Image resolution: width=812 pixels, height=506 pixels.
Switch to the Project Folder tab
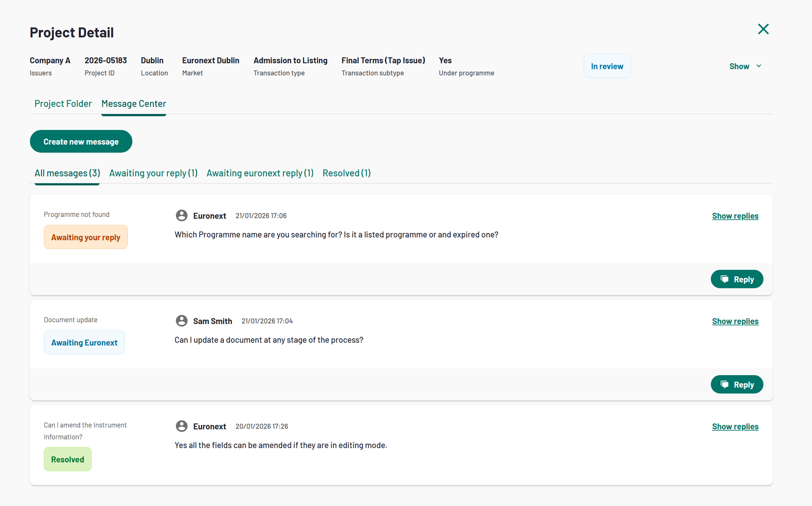[63, 104]
